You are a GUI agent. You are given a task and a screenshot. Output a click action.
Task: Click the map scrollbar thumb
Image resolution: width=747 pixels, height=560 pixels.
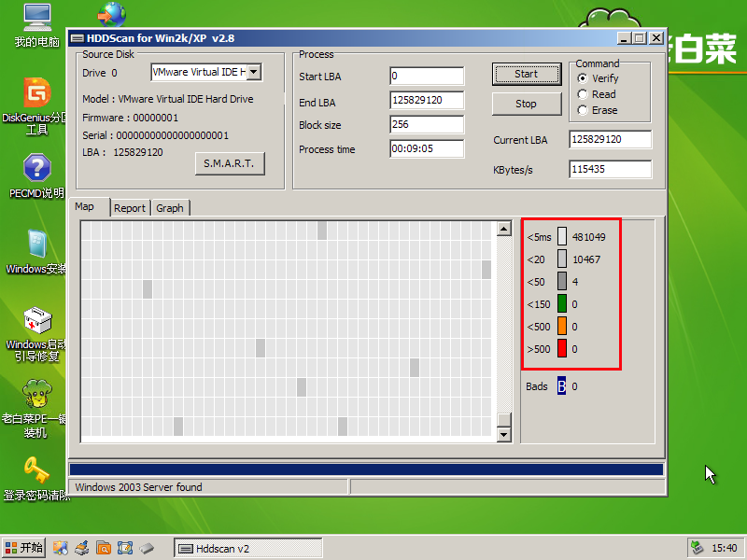(503, 419)
